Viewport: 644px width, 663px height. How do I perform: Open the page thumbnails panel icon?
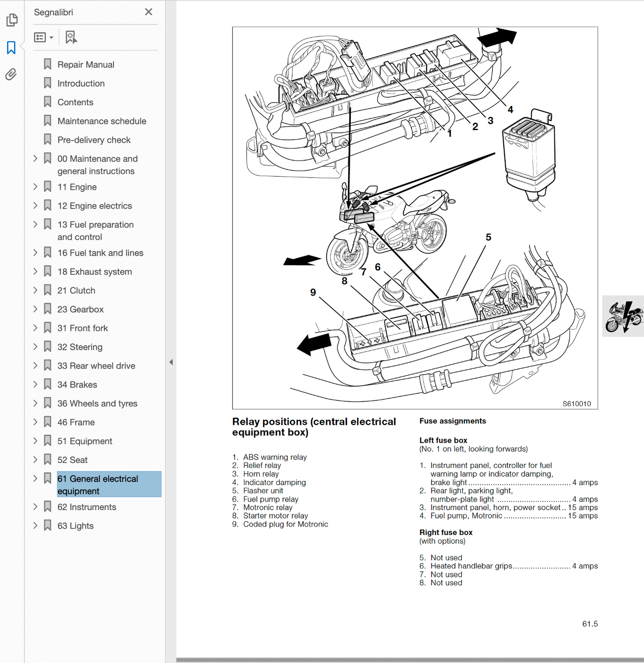[12, 20]
